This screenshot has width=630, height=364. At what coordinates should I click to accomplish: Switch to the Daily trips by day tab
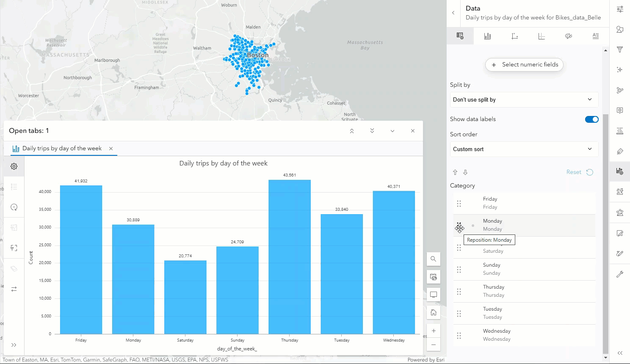pos(62,148)
